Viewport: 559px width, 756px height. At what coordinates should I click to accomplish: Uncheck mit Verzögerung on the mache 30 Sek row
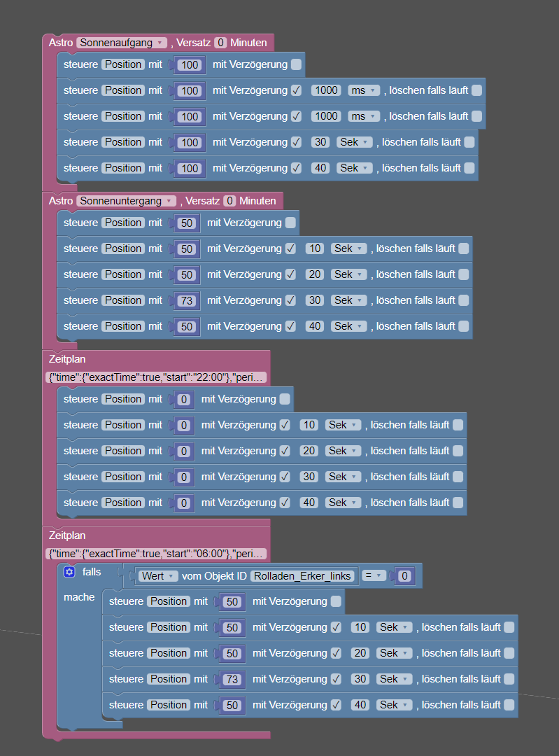[x=337, y=679]
